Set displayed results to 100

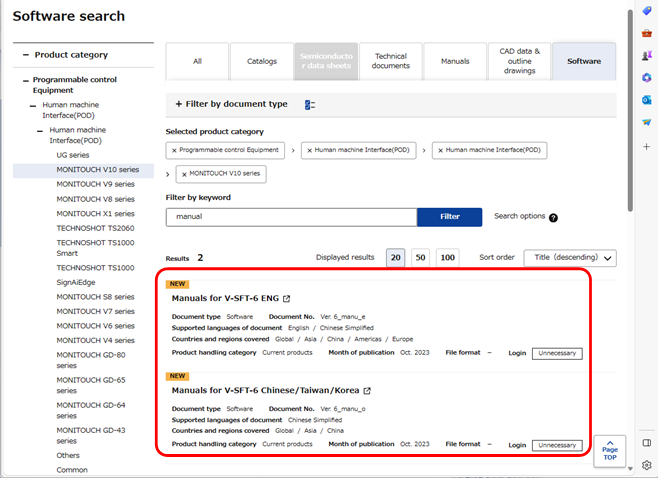pyautogui.click(x=447, y=257)
